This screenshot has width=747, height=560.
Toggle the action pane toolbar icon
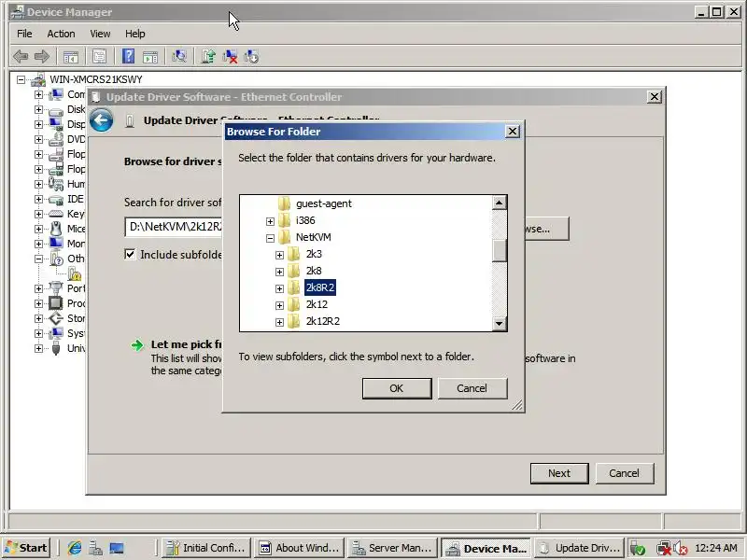[150, 57]
